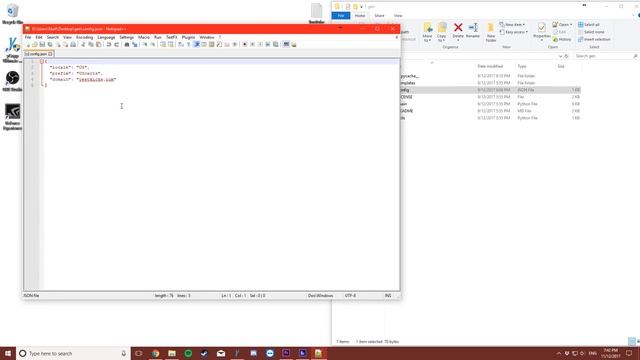This screenshot has width=640, height=360.
Task: Toggle the highlighted Indent Guide toolbar icon
Action: click(196, 44)
